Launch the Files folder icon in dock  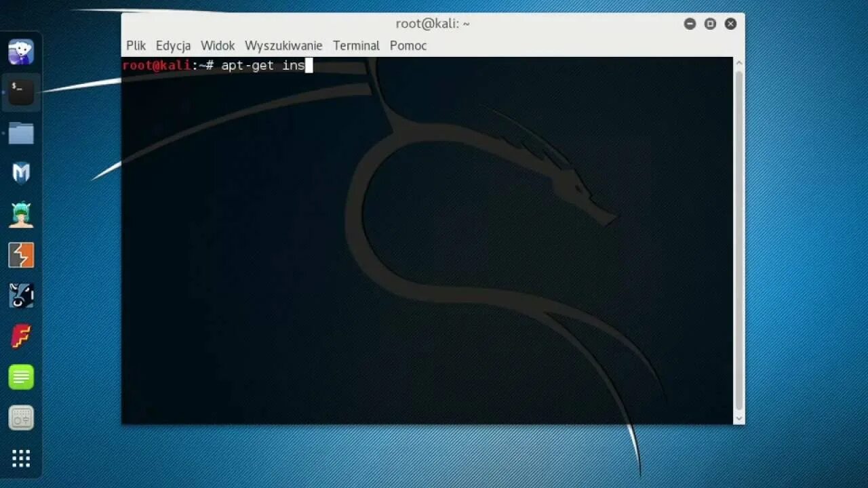pyautogui.click(x=21, y=134)
